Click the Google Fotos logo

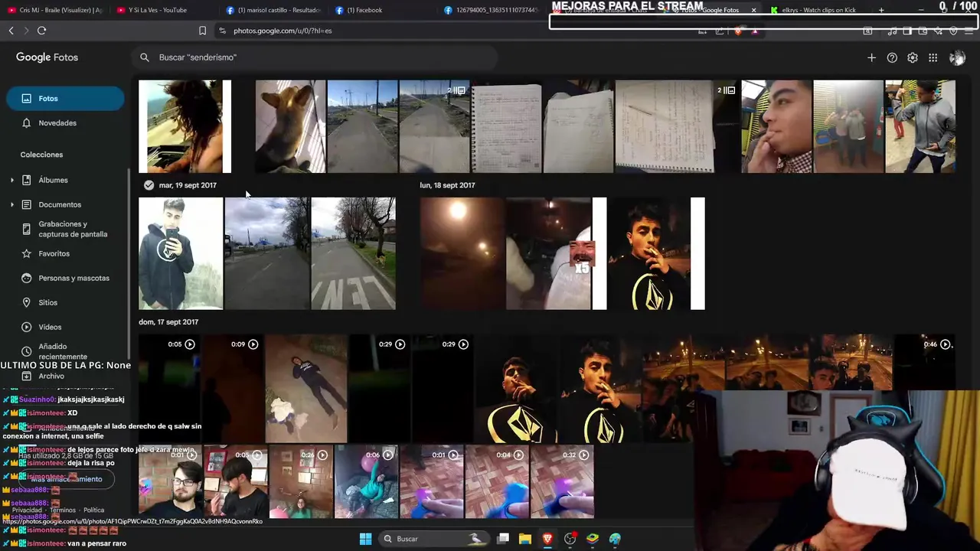[47, 57]
